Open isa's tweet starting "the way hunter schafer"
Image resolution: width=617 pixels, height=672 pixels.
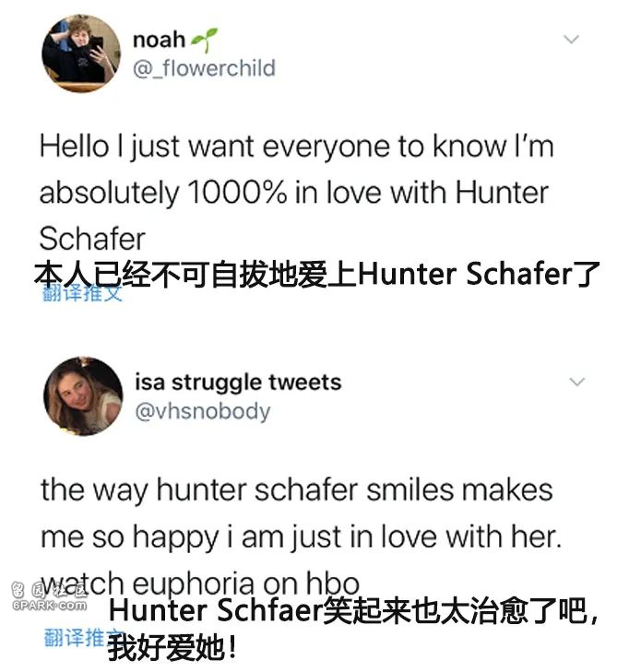click(301, 536)
